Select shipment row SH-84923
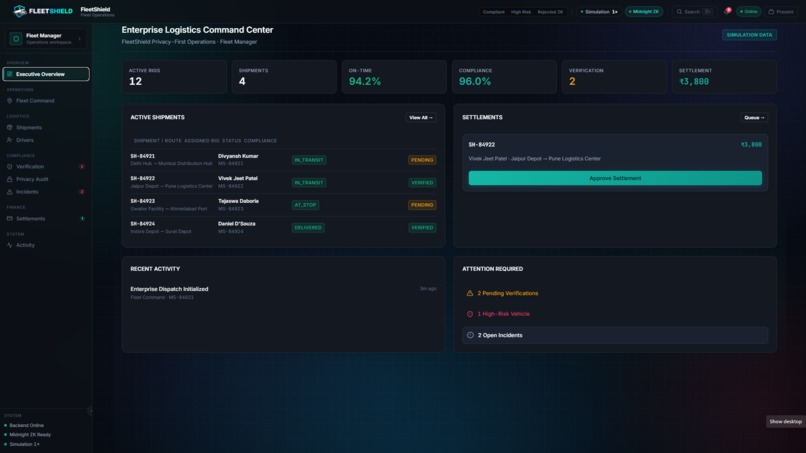Screen dimensions: 806x453 pyautogui.click(x=283, y=205)
